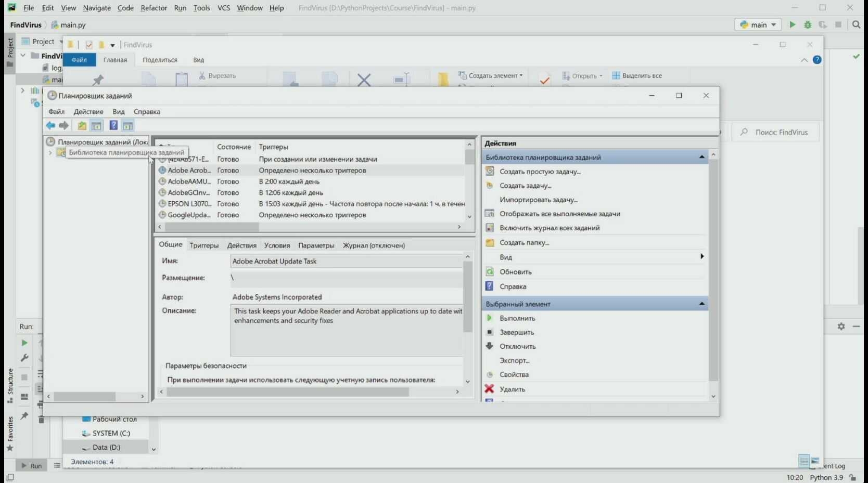
Task: Select the EPSON L3070.. task row
Action: [311, 204]
